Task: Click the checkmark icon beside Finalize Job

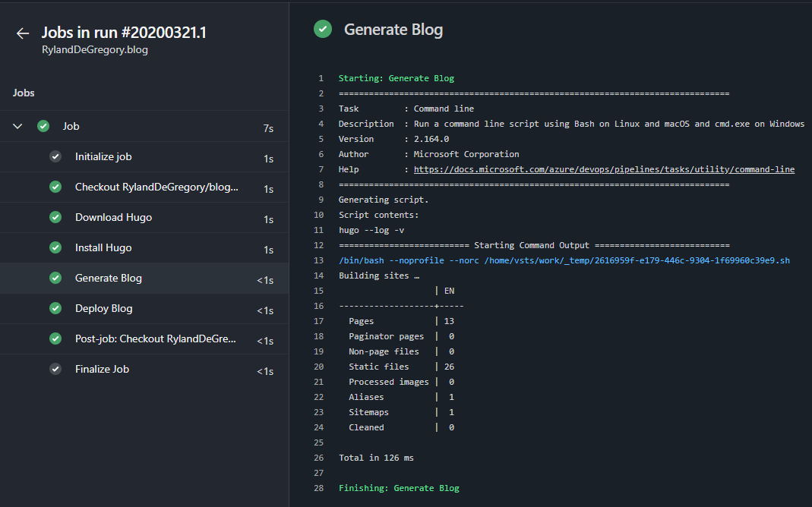Action: 55,369
